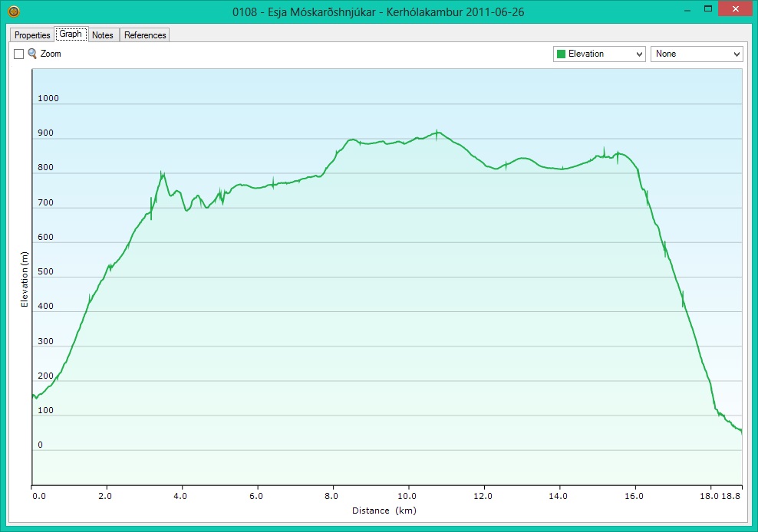Click the highest elevation peak on the graph
758x532 pixels.
437,131
